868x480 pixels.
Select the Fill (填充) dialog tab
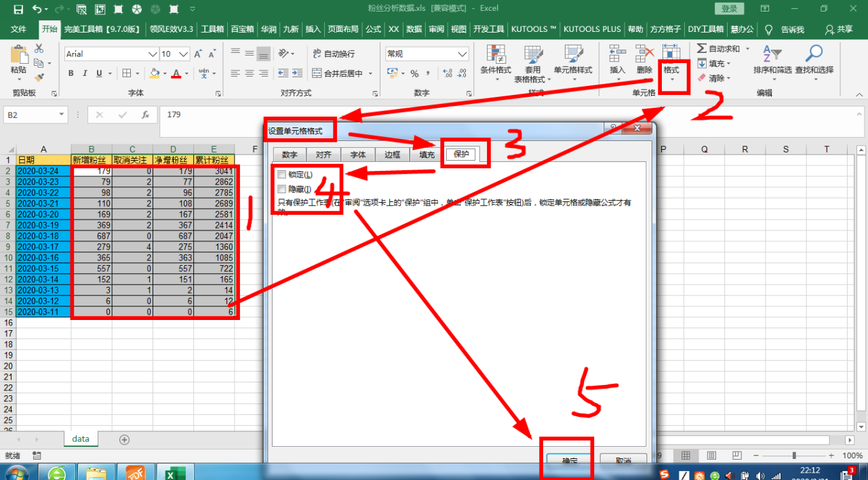(x=427, y=155)
